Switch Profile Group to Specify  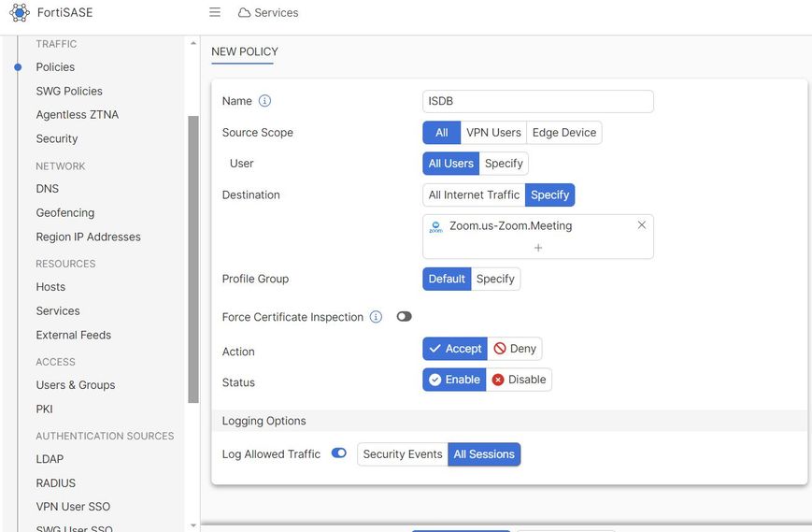tap(495, 279)
